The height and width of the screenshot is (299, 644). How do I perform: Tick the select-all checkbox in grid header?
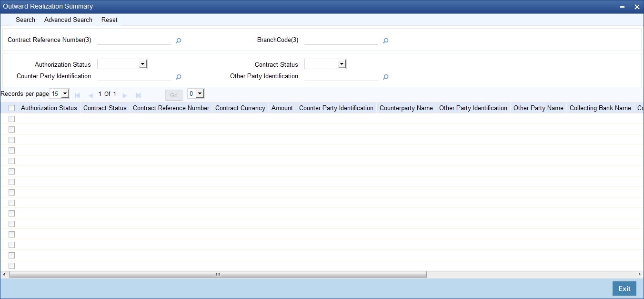click(x=12, y=108)
